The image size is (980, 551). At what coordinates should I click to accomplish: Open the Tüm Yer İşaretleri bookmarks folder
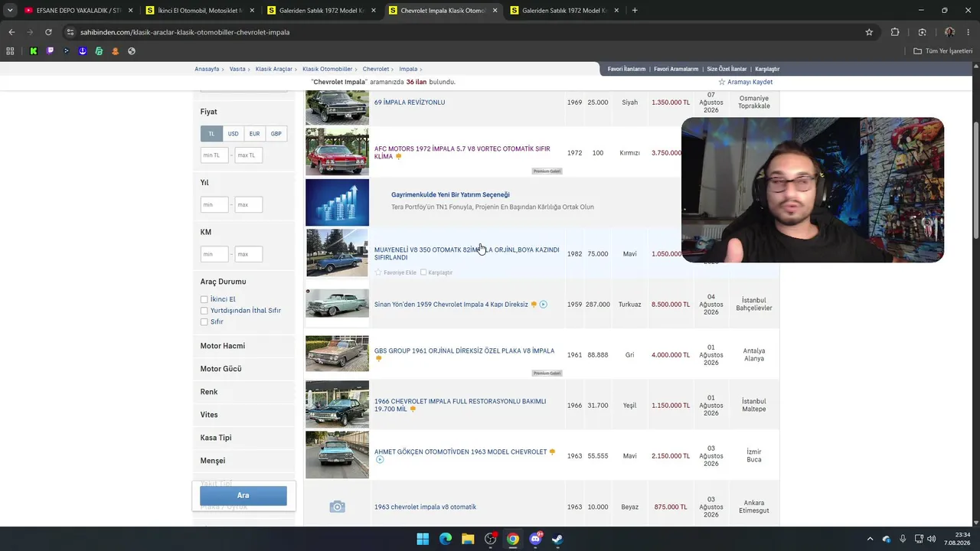(943, 51)
